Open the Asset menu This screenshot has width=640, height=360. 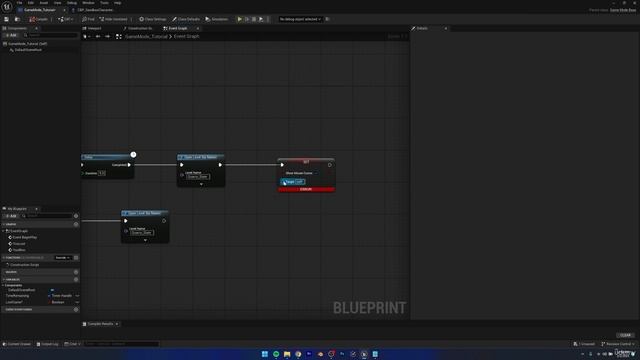pos(44,3)
